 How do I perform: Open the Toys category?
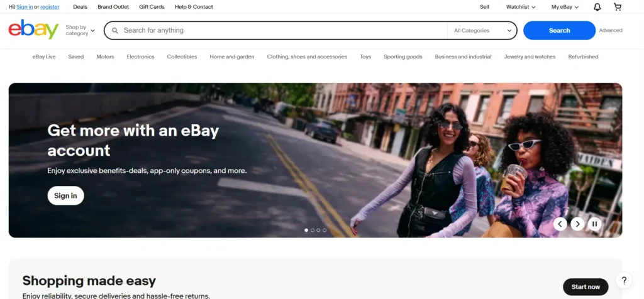pyautogui.click(x=365, y=57)
